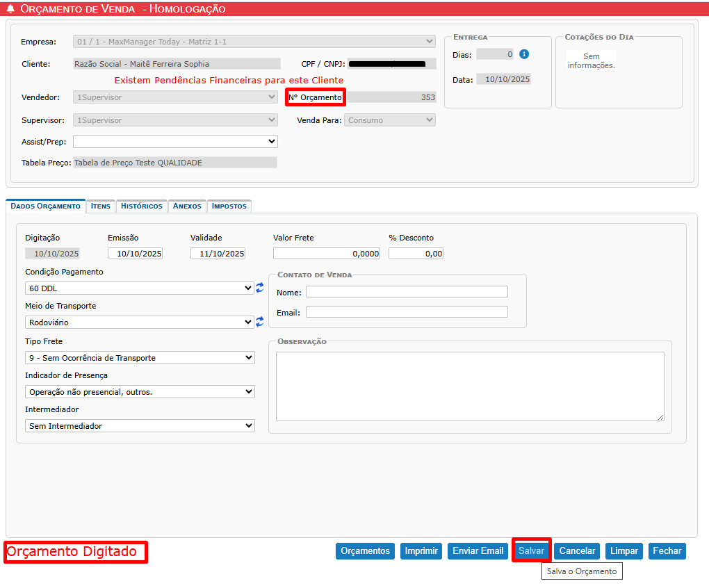709x588 pixels.
Task: Focus the Valor Frete input field
Action: (x=327, y=254)
